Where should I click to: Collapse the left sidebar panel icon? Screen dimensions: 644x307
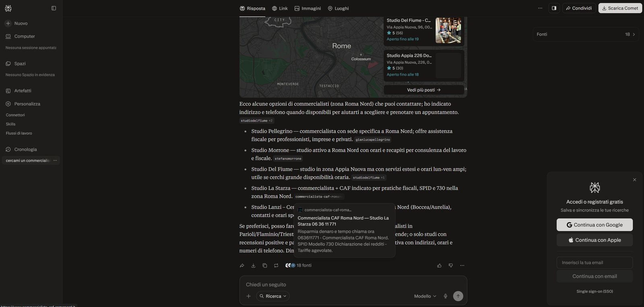point(54,8)
